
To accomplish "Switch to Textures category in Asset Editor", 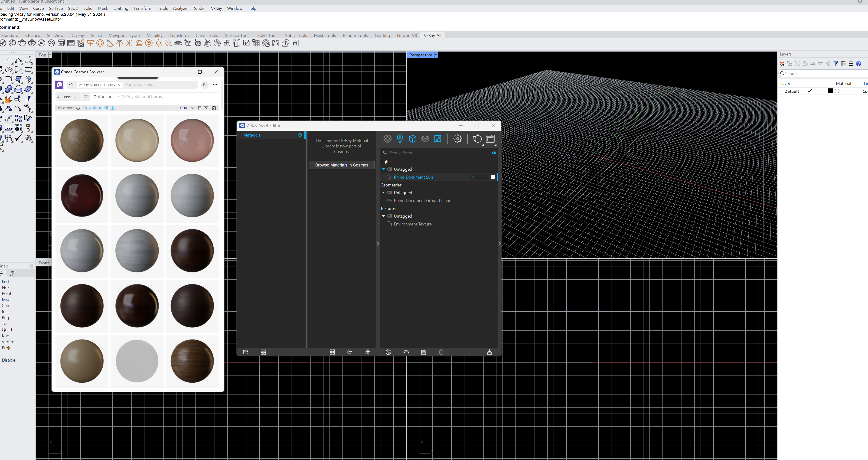I will [438, 139].
